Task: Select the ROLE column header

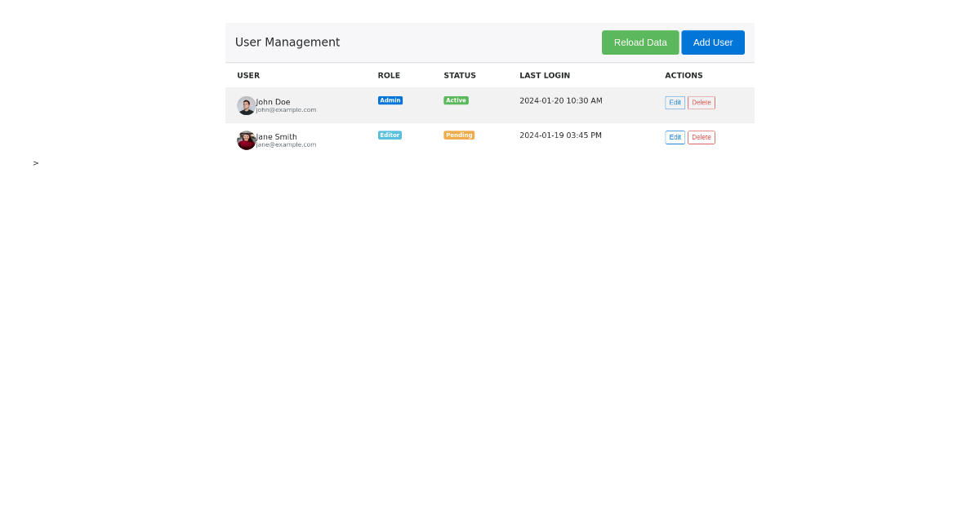Action: 389,75
